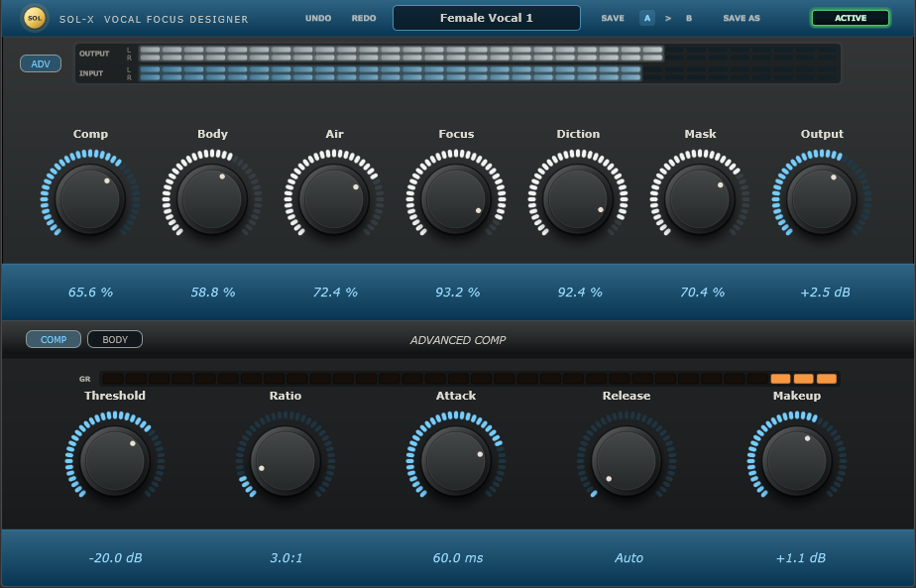Click the Threshold knob
This screenshot has width=916, height=588.
pos(115,461)
